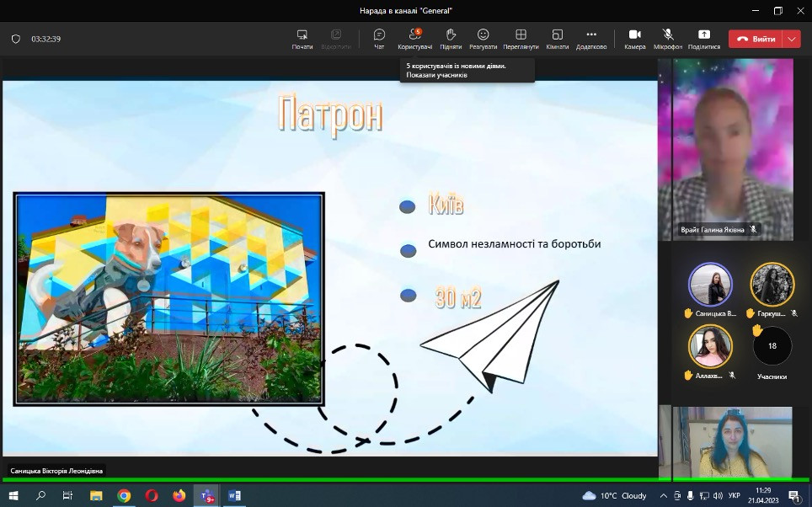
Task: Show hidden system tray icons chevron
Action: 664,496
